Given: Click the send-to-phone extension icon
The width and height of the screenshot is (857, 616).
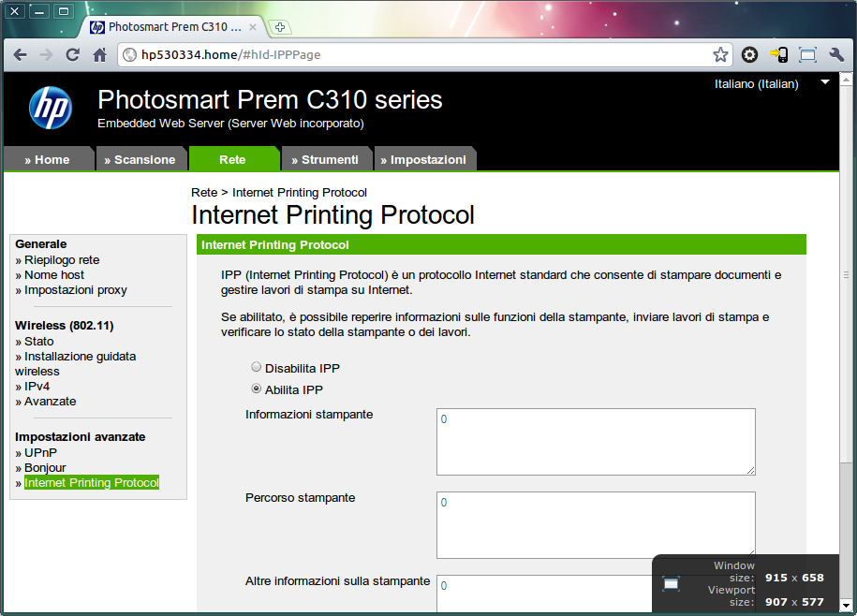Looking at the screenshot, I should click(x=779, y=54).
